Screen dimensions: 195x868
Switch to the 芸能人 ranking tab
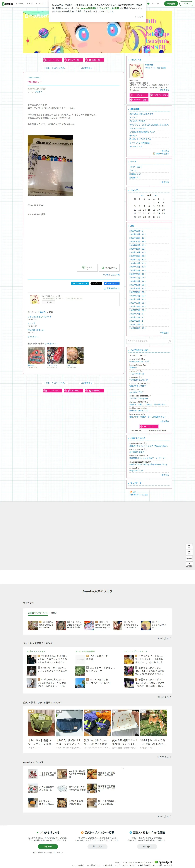point(54,613)
